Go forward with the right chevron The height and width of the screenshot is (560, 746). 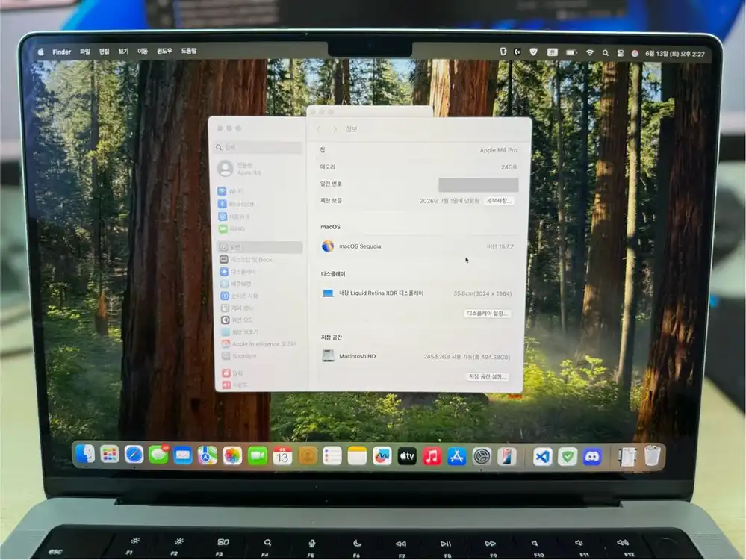pos(335,129)
